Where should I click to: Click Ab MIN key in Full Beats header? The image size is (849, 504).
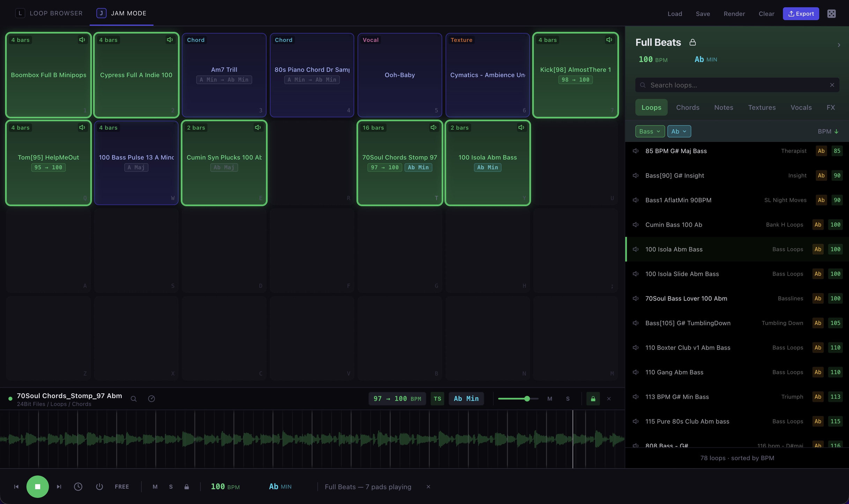(x=706, y=59)
